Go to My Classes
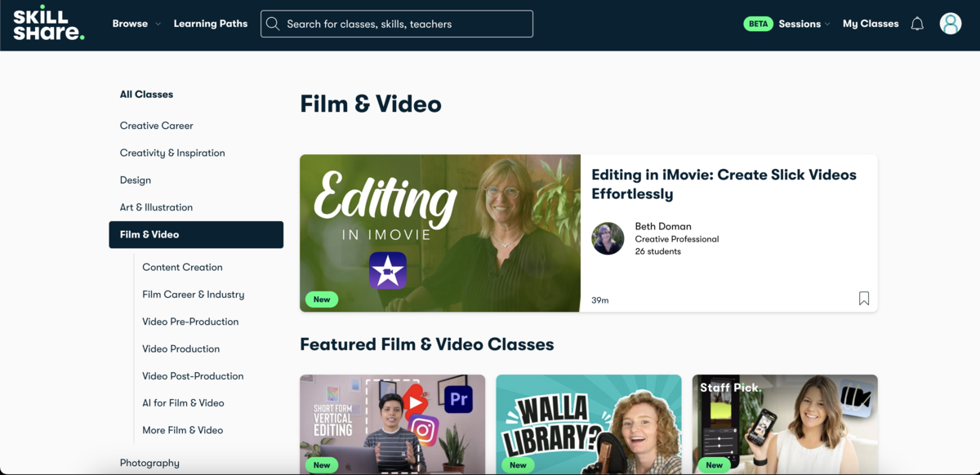The width and height of the screenshot is (980, 475). tap(870, 24)
